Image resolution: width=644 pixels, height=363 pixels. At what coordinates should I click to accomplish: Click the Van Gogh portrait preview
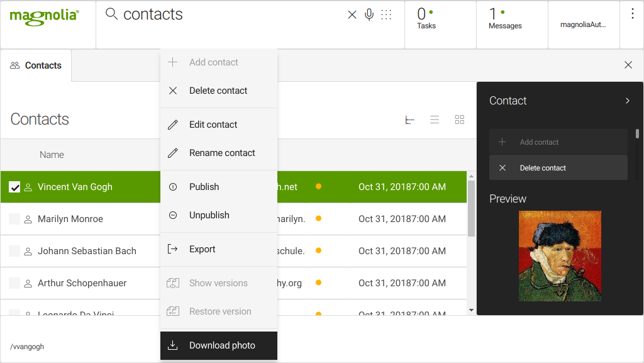point(560,256)
